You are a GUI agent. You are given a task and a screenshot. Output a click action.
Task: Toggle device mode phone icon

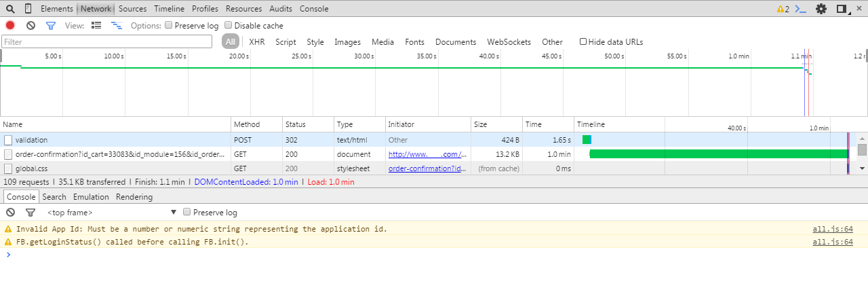coord(28,9)
